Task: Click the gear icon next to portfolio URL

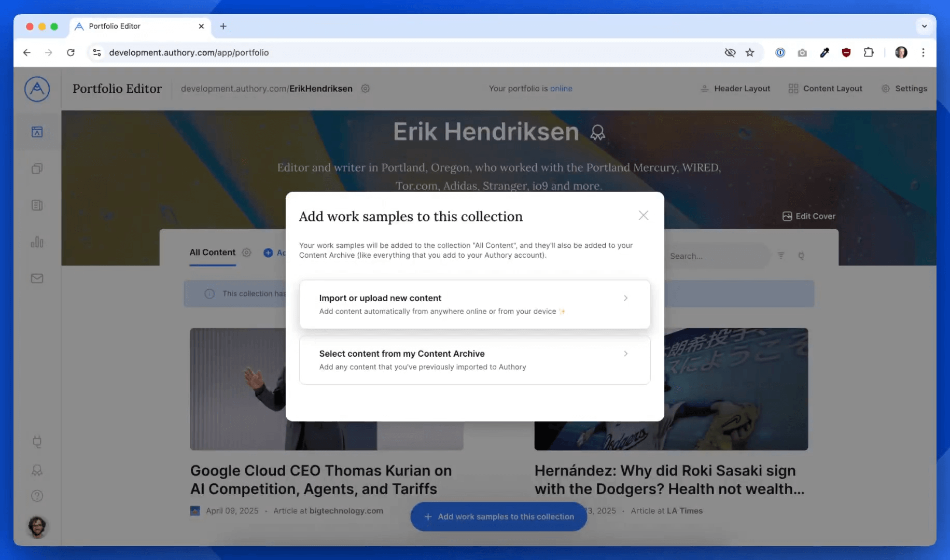Action: click(x=365, y=89)
